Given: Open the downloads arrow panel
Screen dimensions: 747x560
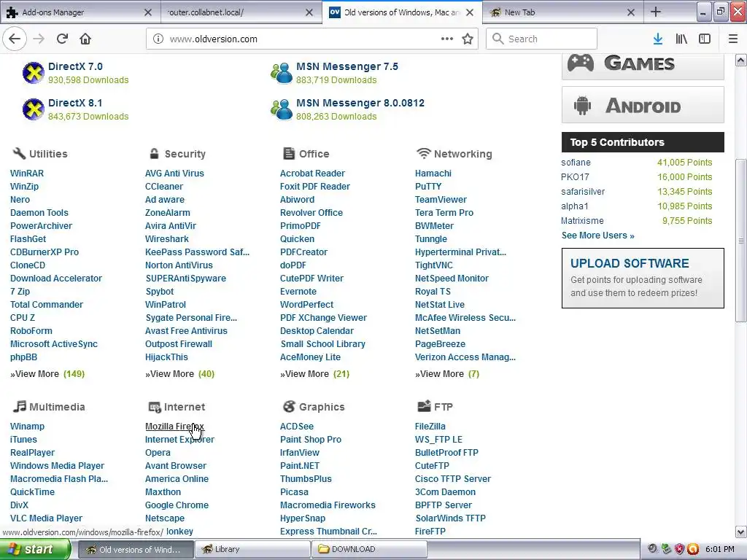Looking at the screenshot, I should (658, 39).
